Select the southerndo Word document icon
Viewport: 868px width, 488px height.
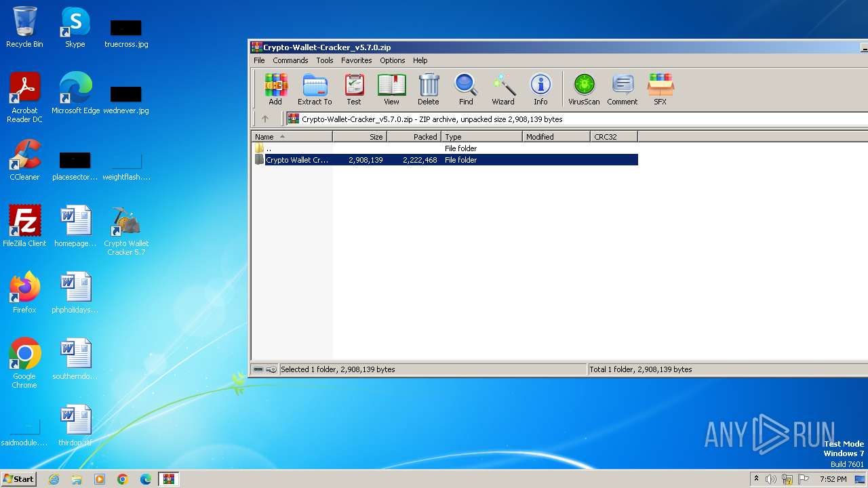[75, 359]
